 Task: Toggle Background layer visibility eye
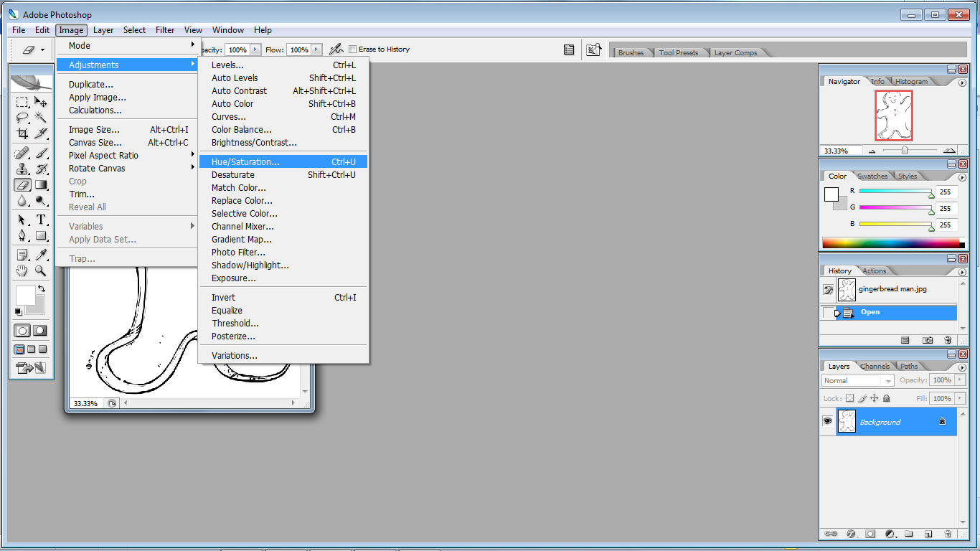coord(827,422)
